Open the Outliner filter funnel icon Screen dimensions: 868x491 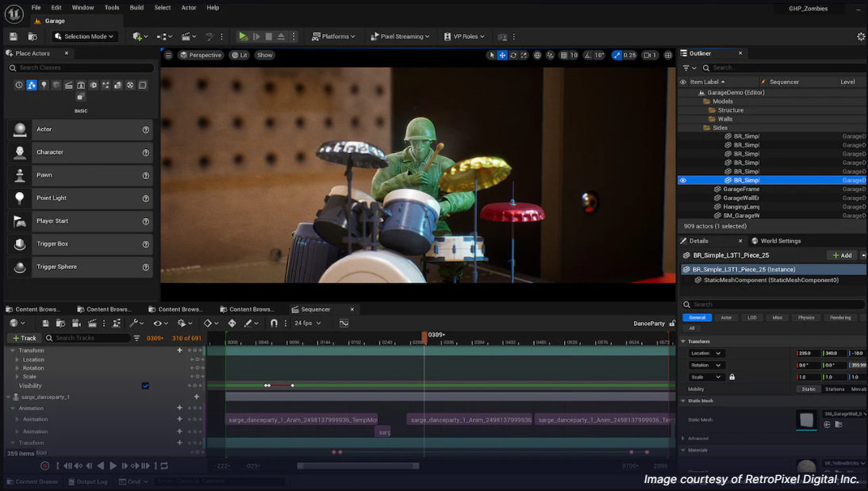[686, 67]
